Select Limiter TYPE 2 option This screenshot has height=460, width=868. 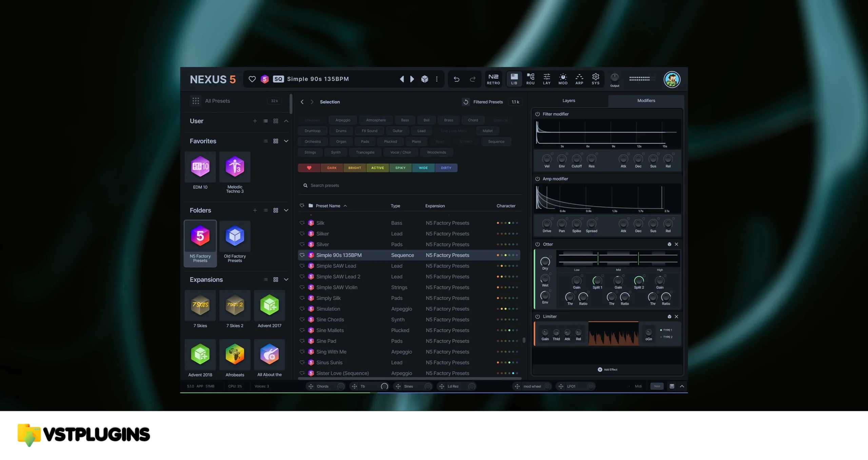coord(666,337)
